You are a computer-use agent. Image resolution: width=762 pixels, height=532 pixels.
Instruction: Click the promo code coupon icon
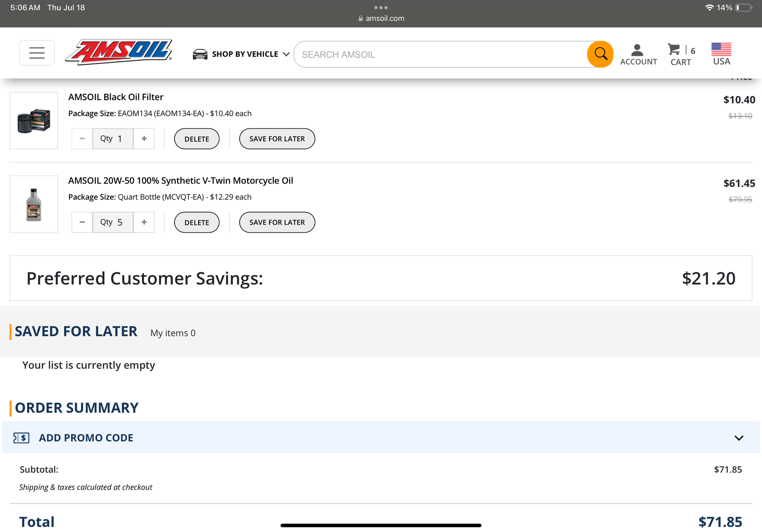[x=21, y=438]
